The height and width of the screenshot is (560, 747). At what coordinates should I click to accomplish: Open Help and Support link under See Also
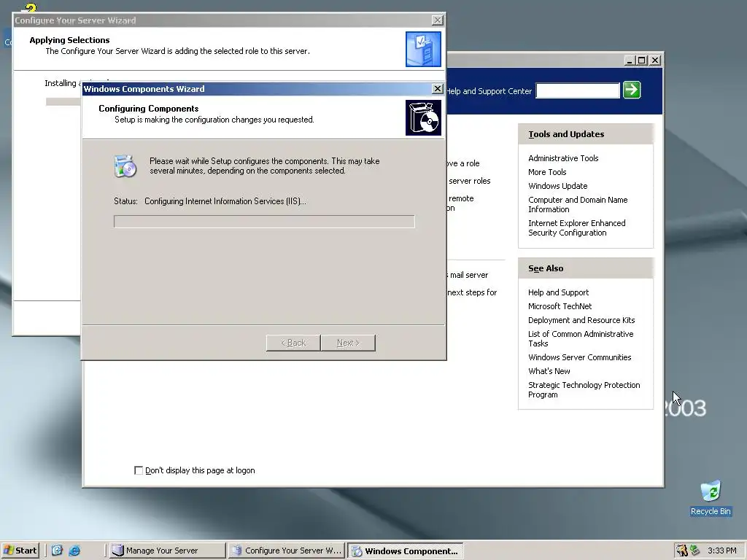click(x=558, y=292)
